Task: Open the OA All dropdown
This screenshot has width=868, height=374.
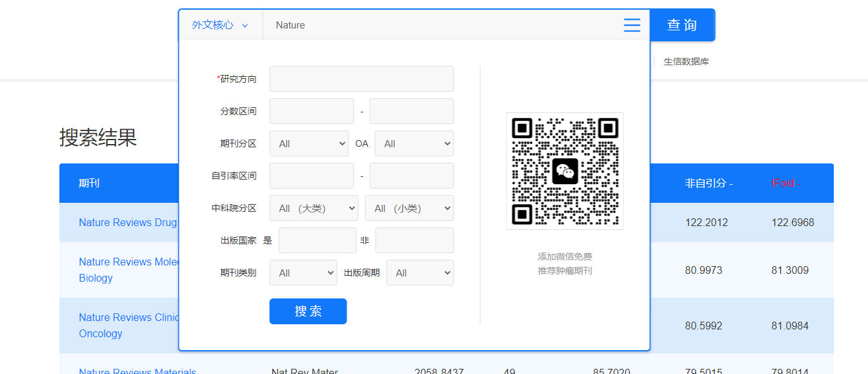Action: point(414,143)
